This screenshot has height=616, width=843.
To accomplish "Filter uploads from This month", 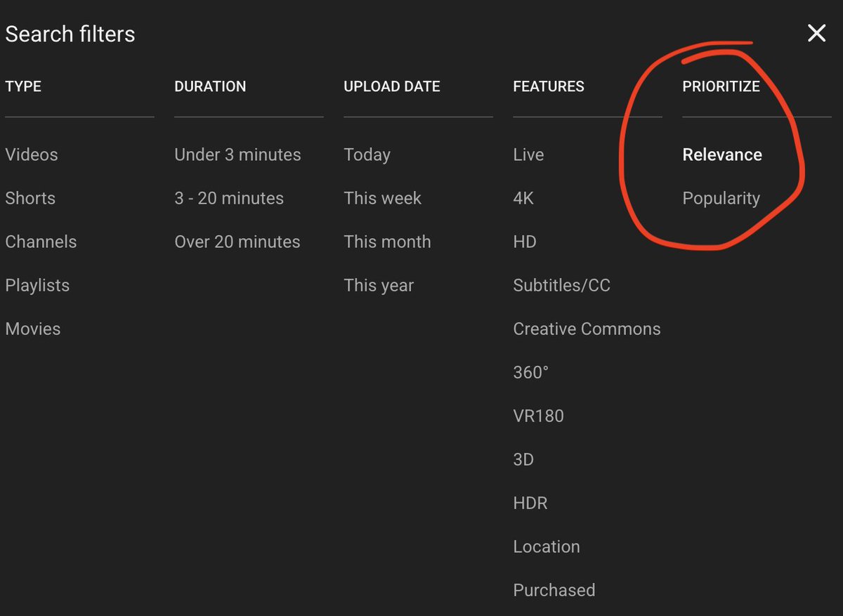I will [387, 242].
